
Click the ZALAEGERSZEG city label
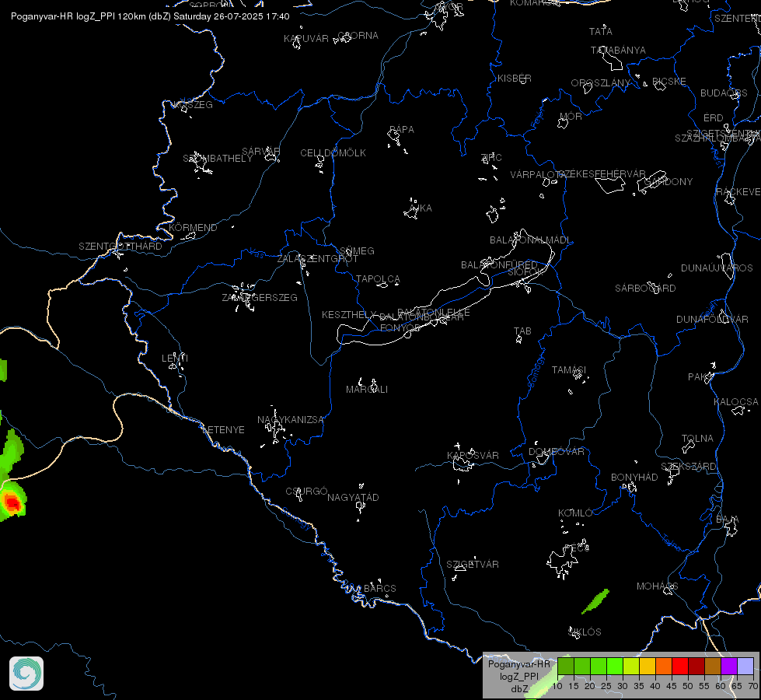[260, 298]
